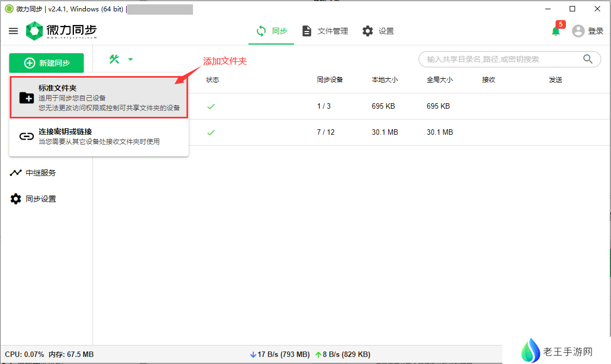This screenshot has height=364, width=611.
Task: Click the 微力同步 logo icon
Action: [x=34, y=31]
